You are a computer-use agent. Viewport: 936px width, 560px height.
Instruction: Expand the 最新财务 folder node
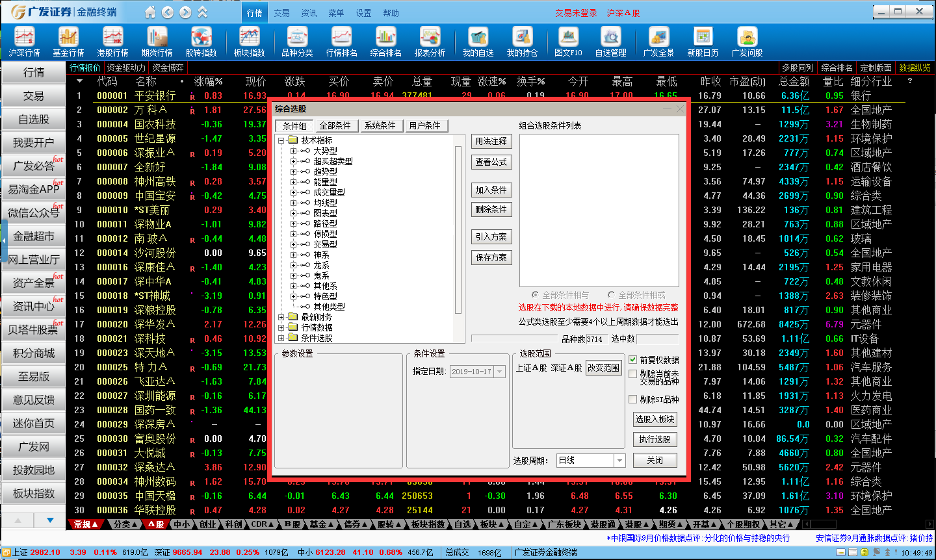point(281,317)
